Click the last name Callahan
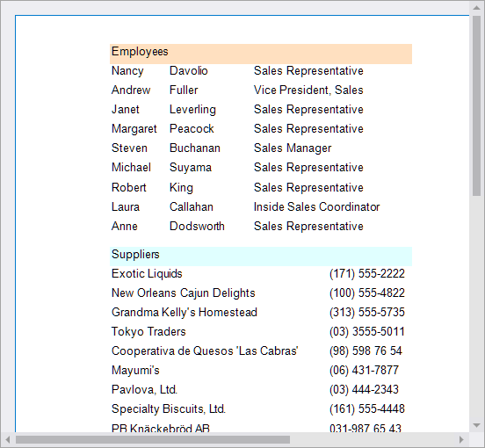 [192, 206]
